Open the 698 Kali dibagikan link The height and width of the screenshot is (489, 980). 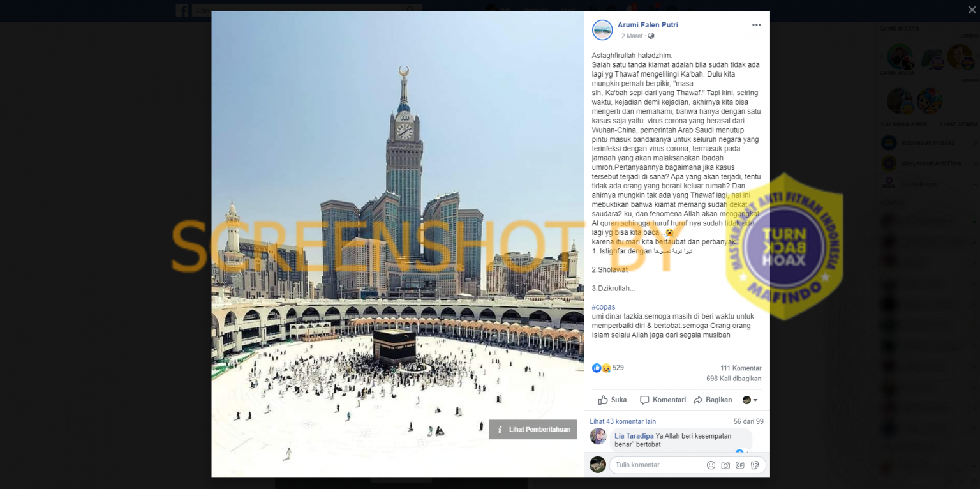734,379
